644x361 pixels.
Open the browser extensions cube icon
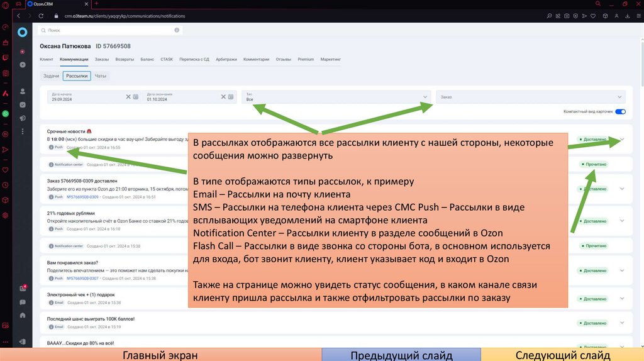[x=606, y=16]
